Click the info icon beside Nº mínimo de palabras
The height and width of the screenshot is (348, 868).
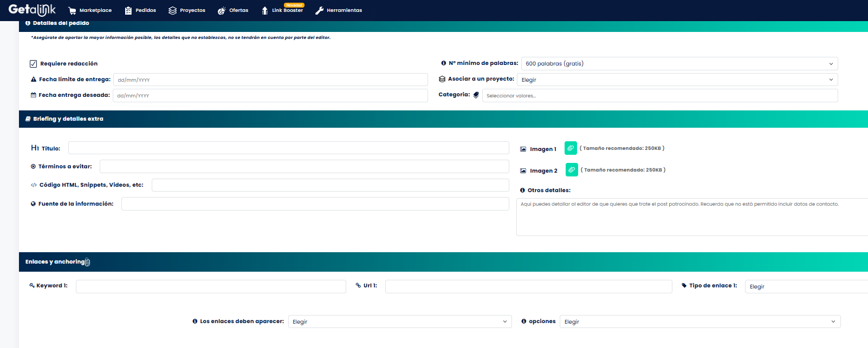[443, 63]
